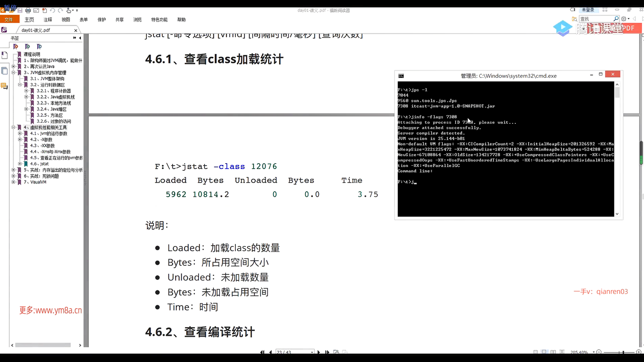The height and width of the screenshot is (362, 644).
Task: Click the zoom slider handle
Action: click(x=623, y=352)
